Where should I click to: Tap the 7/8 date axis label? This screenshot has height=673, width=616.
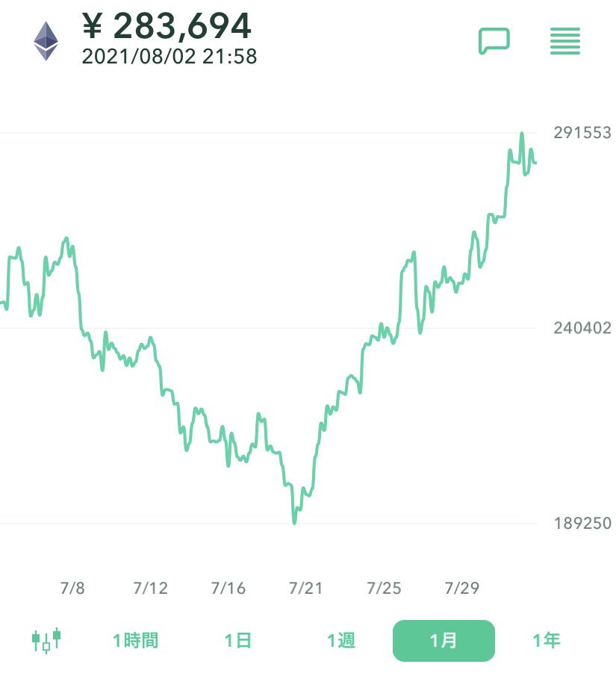(x=72, y=588)
